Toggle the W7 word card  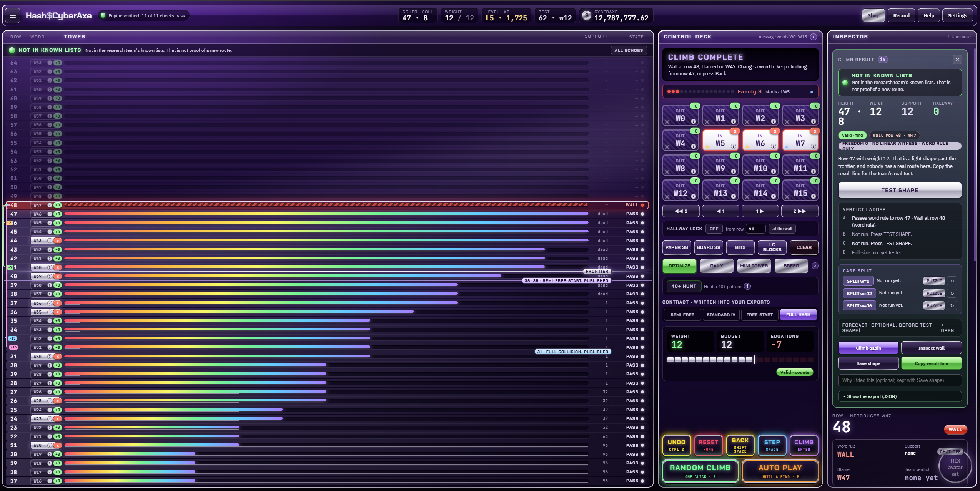[800, 141]
